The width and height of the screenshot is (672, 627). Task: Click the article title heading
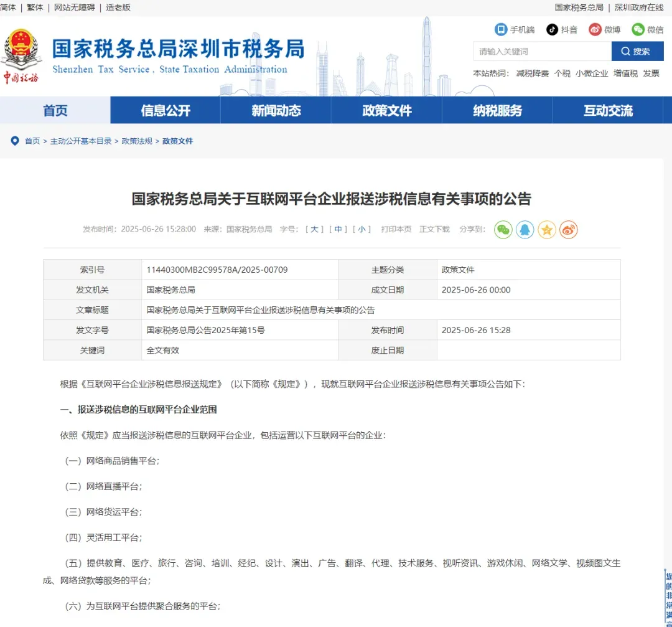tap(331, 199)
